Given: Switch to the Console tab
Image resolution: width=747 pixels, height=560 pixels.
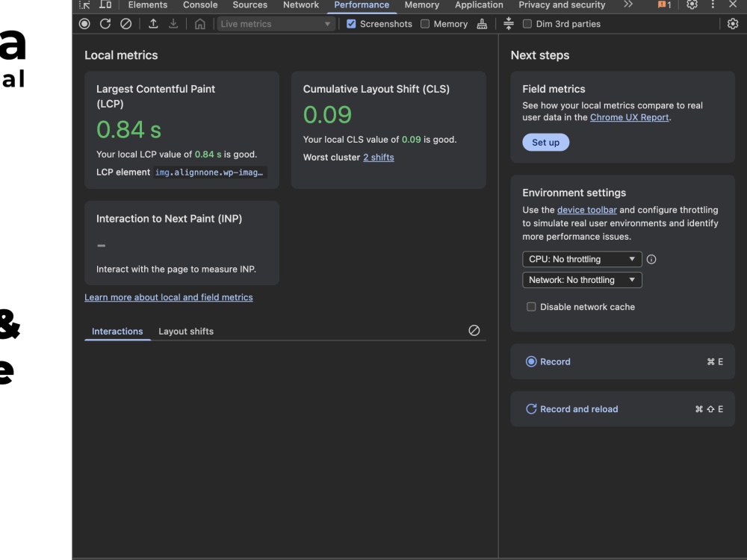Looking at the screenshot, I should pos(200,4).
